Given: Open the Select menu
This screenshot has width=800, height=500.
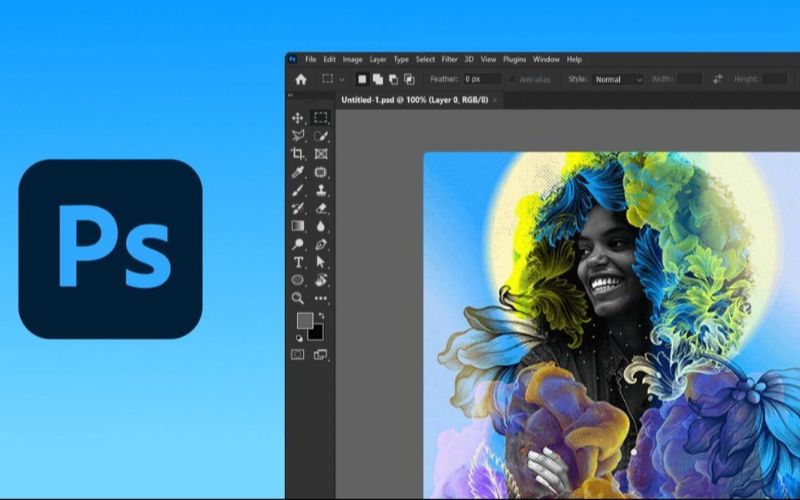Looking at the screenshot, I should click(425, 59).
